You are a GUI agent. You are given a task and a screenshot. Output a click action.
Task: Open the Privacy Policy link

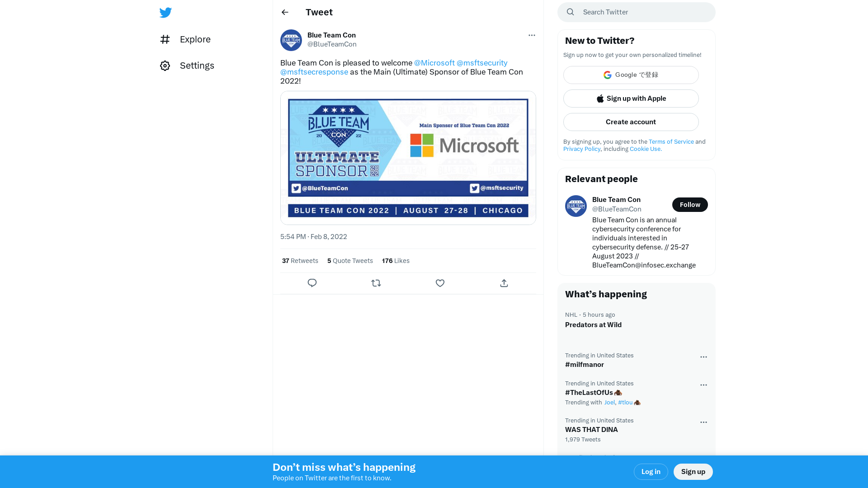[582, 149]
